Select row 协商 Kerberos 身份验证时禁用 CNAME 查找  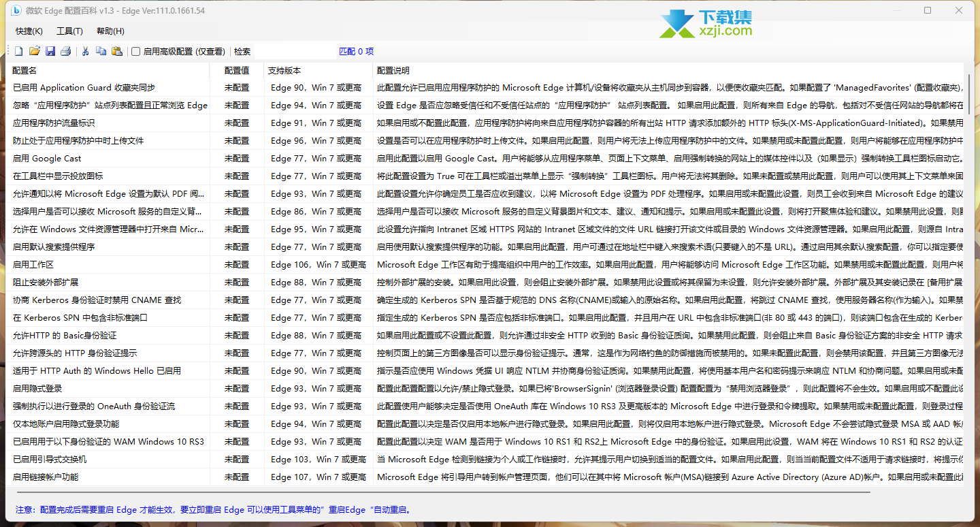485,300
